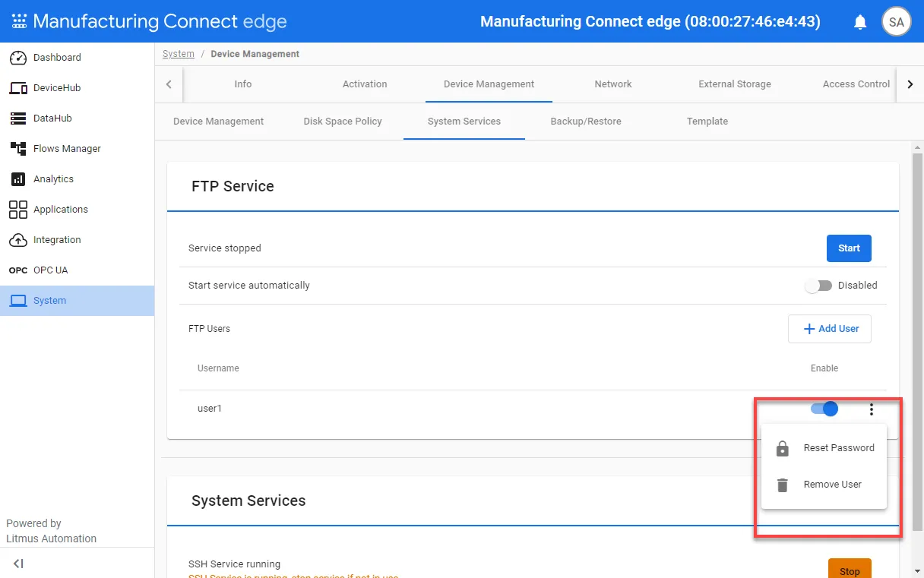The width and height of the screenshot is (924, 578).
Task: Open the Template sub-tab
Action: (x=707, y=122)
